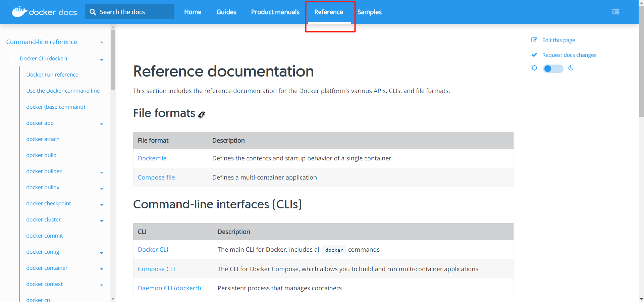
Task: Open the Daemon CLI (dockerd) link
Action: coord(169,288)
